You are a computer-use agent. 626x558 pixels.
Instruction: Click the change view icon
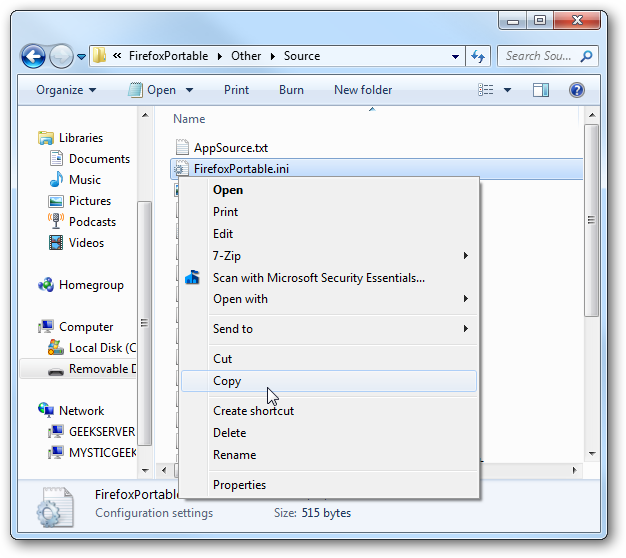pos(485,90)
